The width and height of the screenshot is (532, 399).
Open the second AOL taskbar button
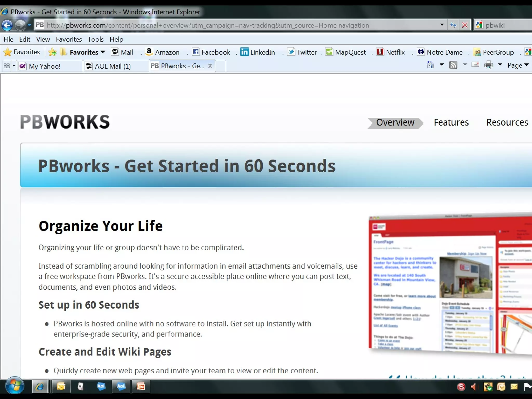coord(121,386)
